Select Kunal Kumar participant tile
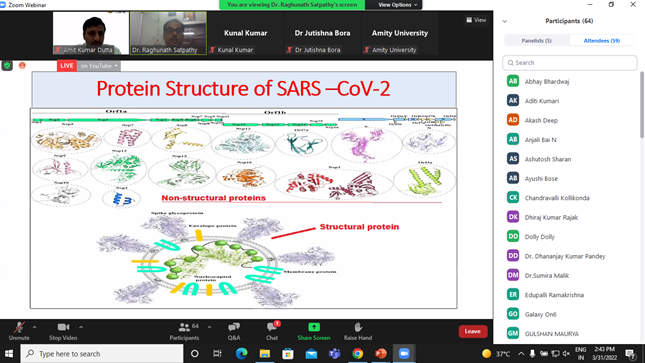The height and width of the screenshot is (363, 645). 246,33
